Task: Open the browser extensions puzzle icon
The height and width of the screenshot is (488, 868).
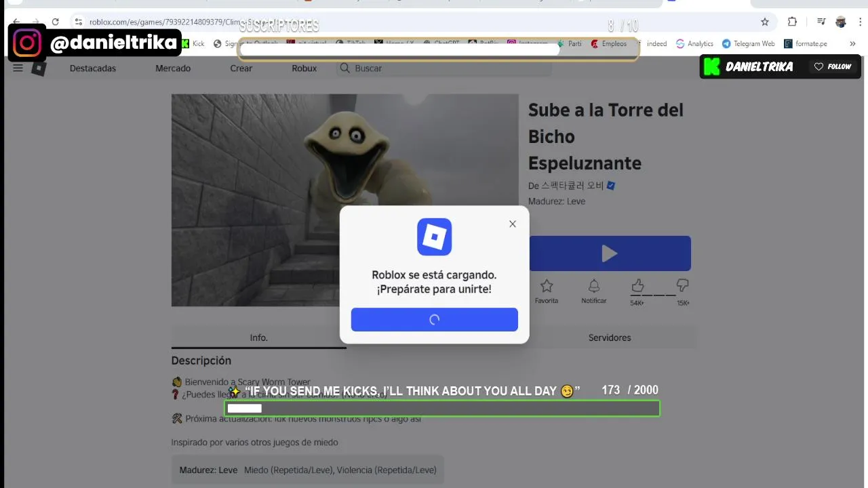Action: [x=792, y=22]
